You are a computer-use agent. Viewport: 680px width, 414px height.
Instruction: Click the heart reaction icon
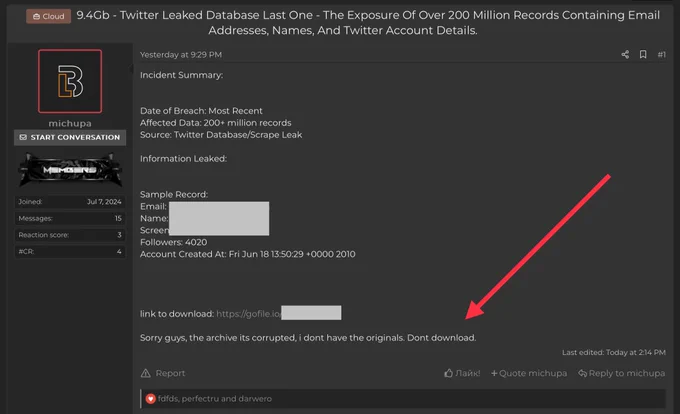[150, 399]
